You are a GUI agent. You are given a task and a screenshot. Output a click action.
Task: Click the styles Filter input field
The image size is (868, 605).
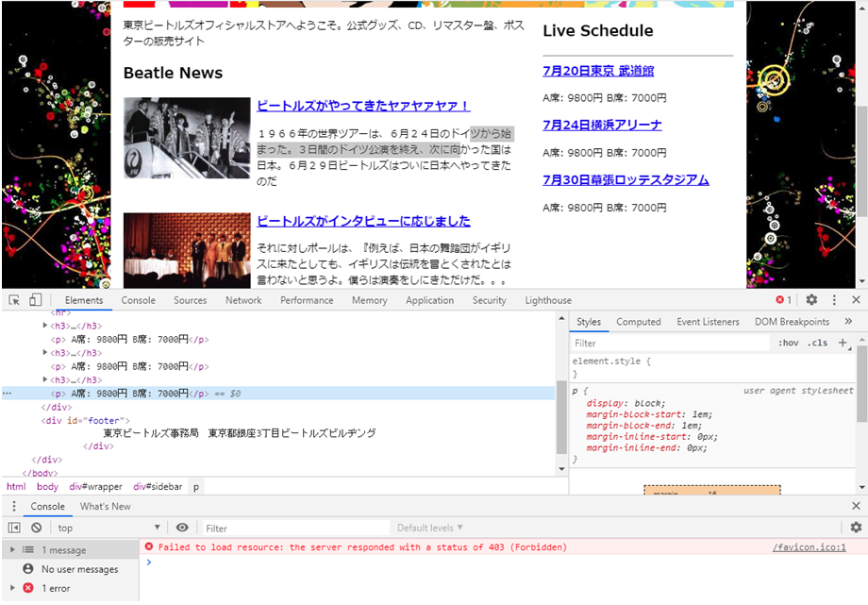click(x=670, y=343)
